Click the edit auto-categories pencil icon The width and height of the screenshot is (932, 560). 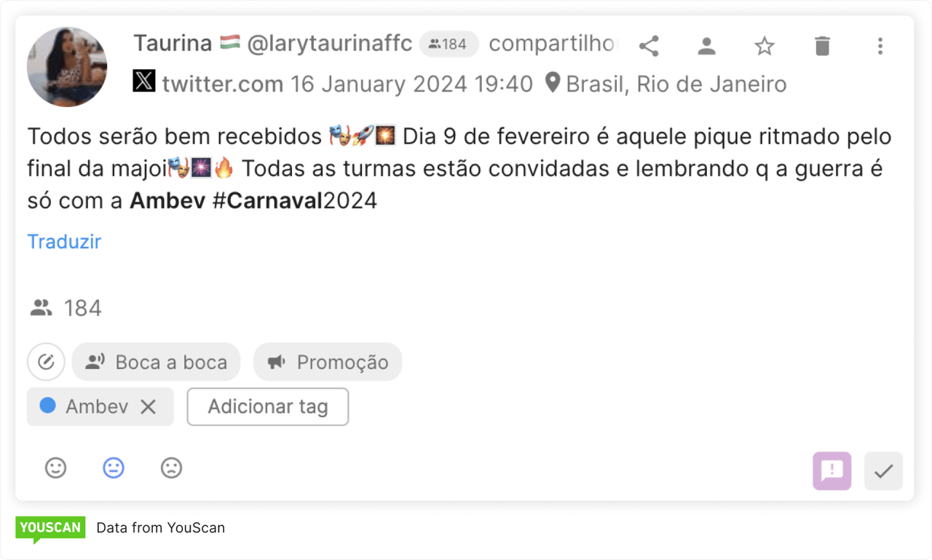click(46, 362)
